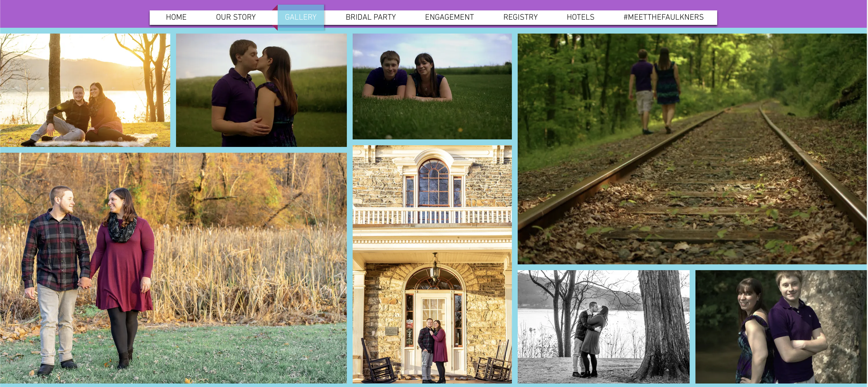Screen dimensions: 868x387
Task: Open the BRIDAL PARTY page
Action: click(371, 17)
